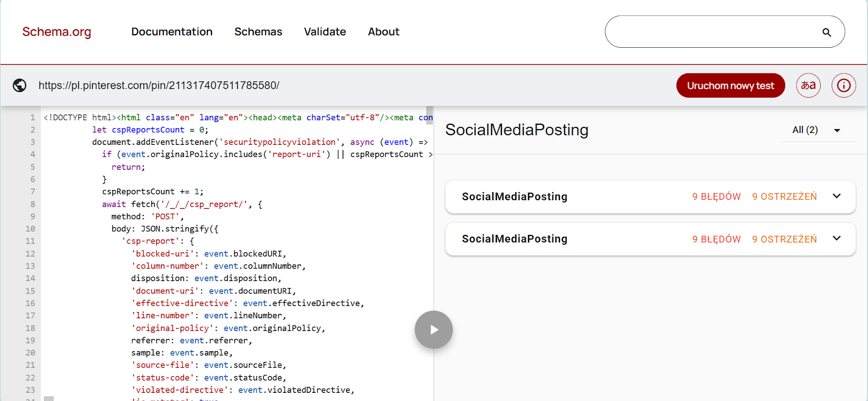868x401 pixels.
Task: Go to the Validate page
Action: tap(325, 32)
